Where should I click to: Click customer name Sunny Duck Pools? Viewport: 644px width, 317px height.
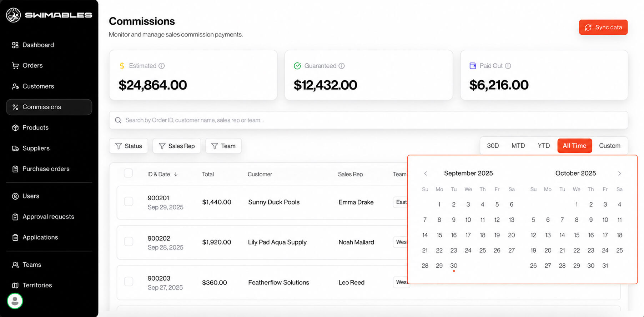point(274,202)
